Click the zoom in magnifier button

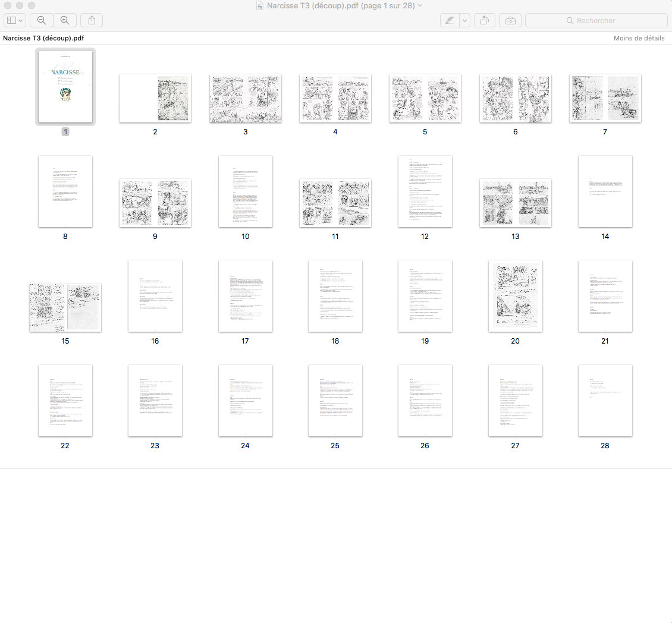[65, 20]
